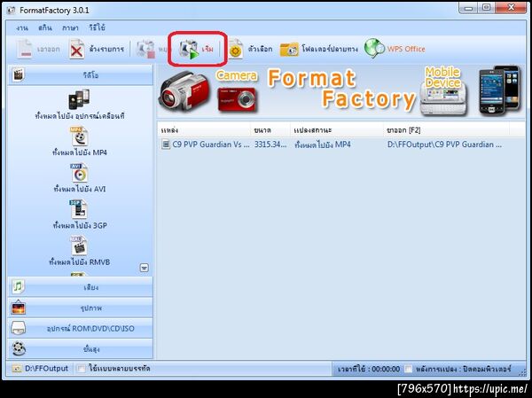This screenshot has width=532, height=398.
Task: Click the ล้างรายการ (Clear list) button label
Action: pos(106,50)
